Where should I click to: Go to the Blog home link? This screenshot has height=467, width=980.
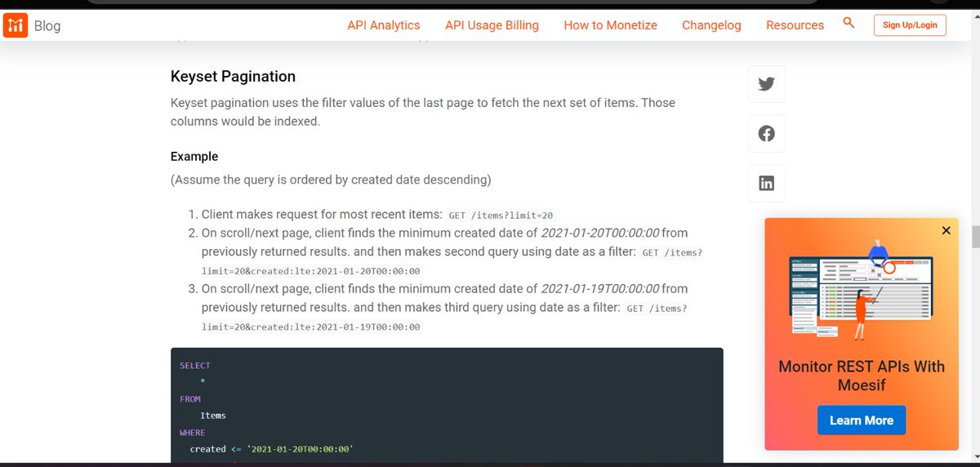pyautogui.click(x=47, y=26)
